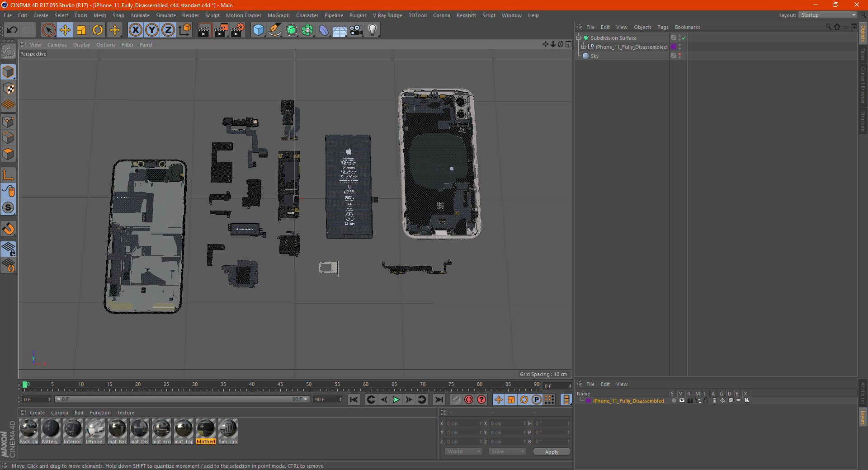This screenshot has height=470, width=868.
Task: Toggle coordinate system button
Action: pos(184,30)
